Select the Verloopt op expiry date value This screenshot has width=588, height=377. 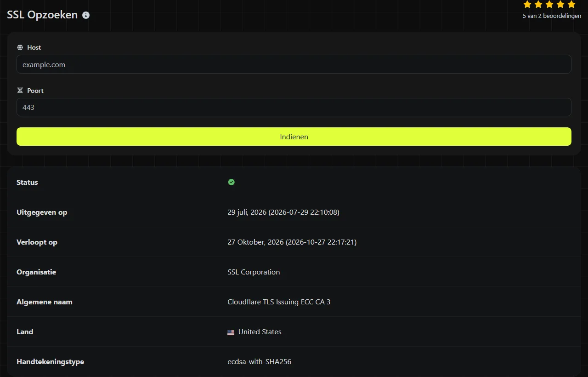pos(292,242)
